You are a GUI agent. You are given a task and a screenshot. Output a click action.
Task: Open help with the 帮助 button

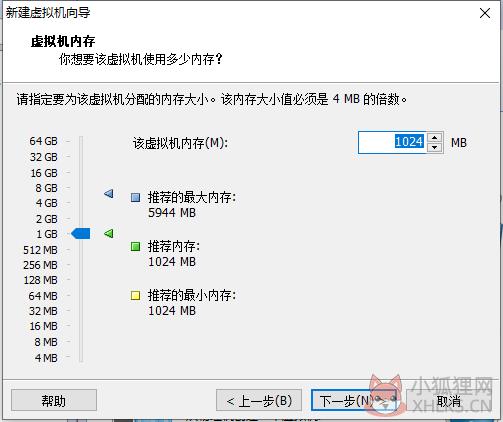pyautogui.click(x=54, y=400)
